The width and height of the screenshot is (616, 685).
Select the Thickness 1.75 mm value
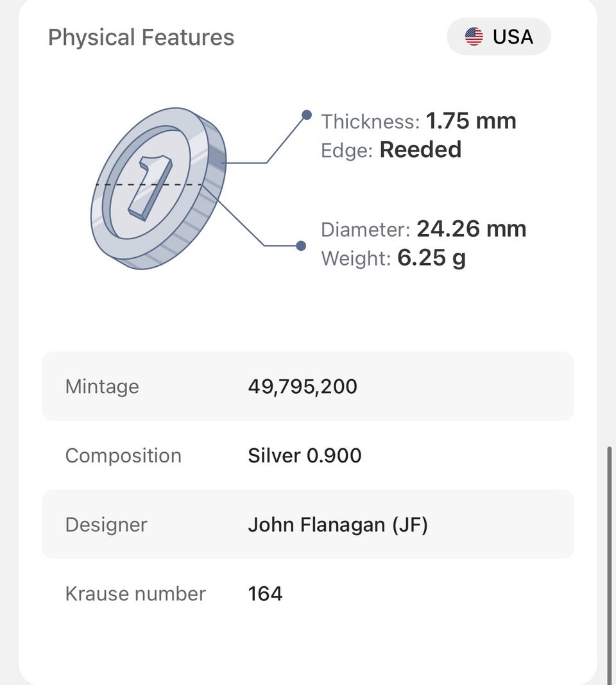(x=471, y=121)
